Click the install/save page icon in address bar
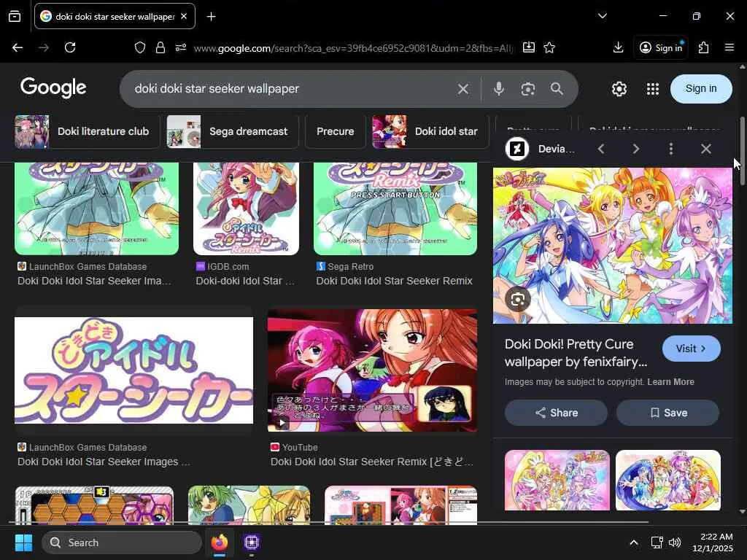 529,47
